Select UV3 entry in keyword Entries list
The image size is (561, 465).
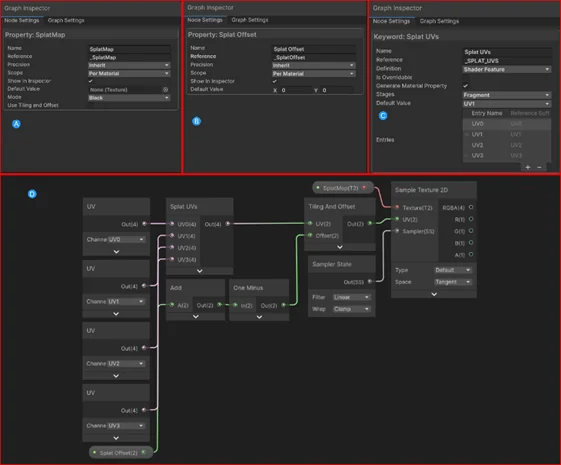tap(507, 156)
